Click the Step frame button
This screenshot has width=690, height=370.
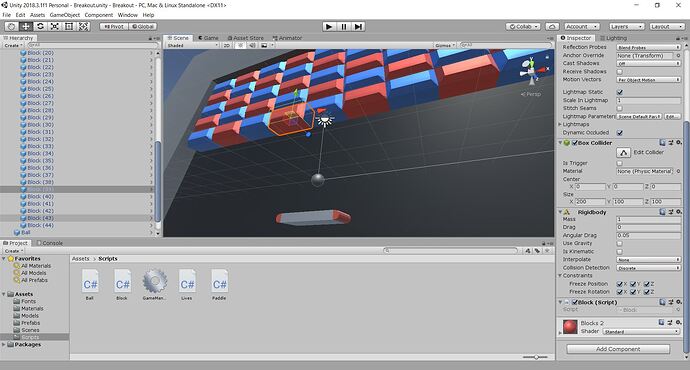[x=359, y=26]
